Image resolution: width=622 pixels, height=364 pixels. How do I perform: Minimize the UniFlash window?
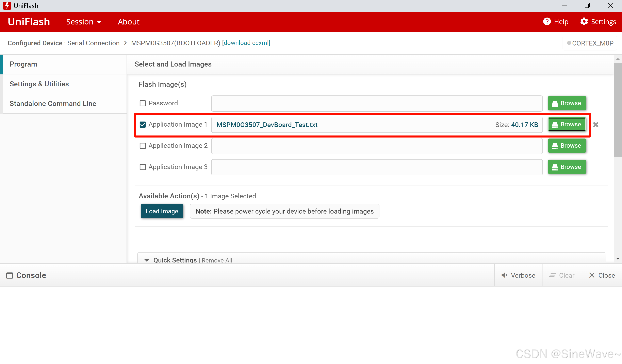pos(564,5)
